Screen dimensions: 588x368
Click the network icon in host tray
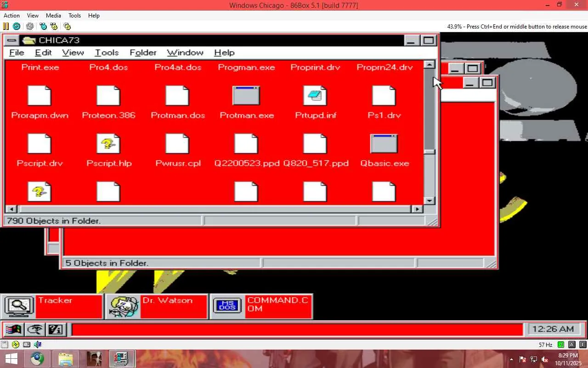pyautogui.click(x=534, y=359)
